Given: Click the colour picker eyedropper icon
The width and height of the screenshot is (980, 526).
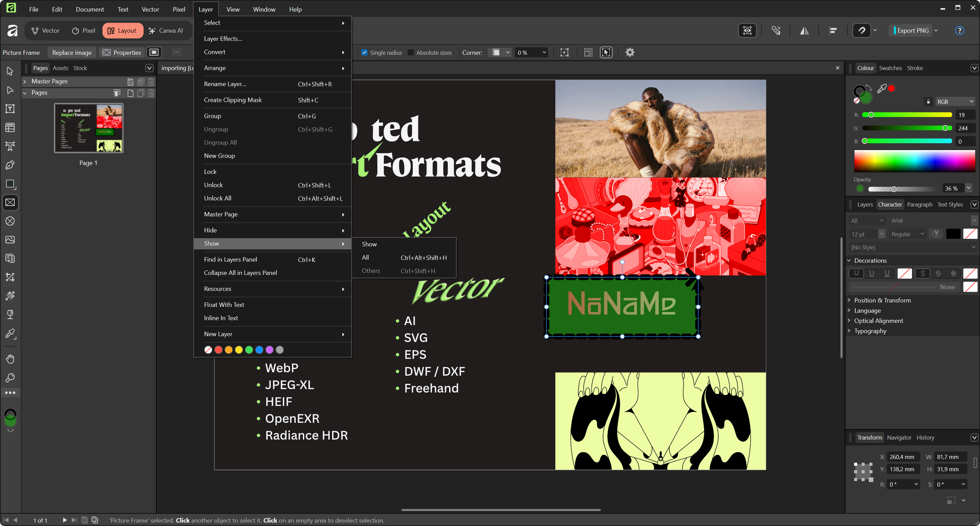Looking at the screenshot, I should tap(881, 88).
